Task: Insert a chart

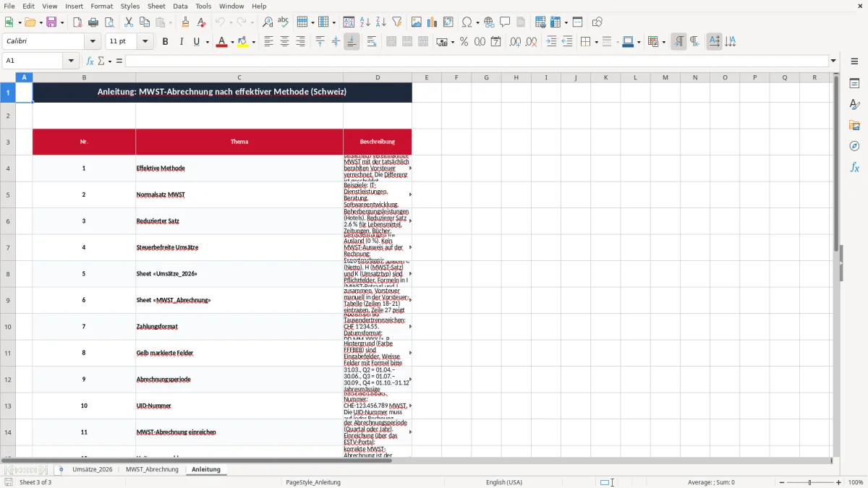Action: tap(433, 22)
